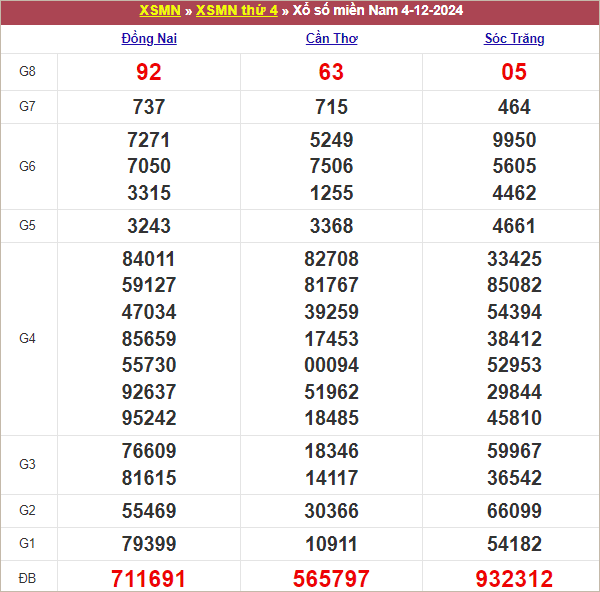Select the G5 number 4661

514,226
